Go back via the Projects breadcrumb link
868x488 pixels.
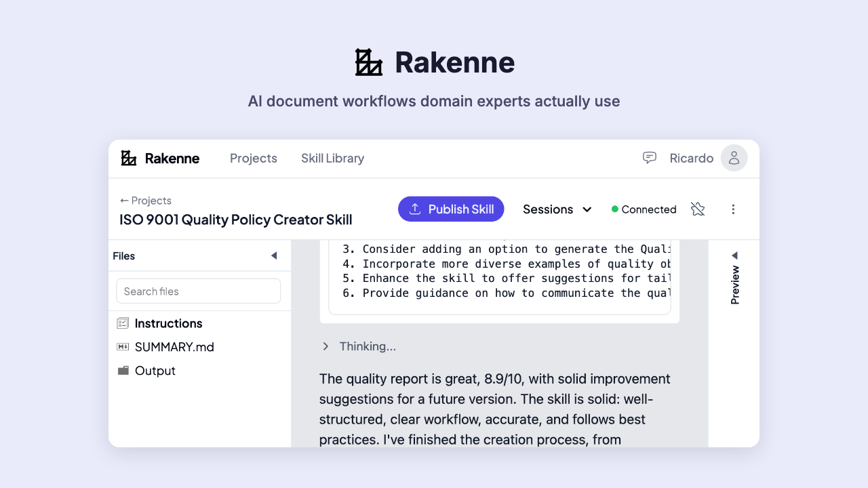click(145, 201)
